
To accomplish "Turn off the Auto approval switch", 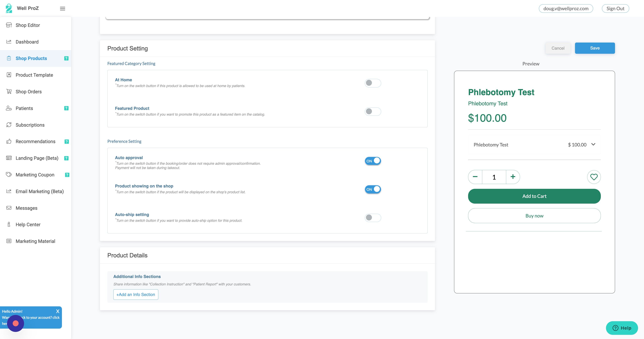I will coord(373,161).
